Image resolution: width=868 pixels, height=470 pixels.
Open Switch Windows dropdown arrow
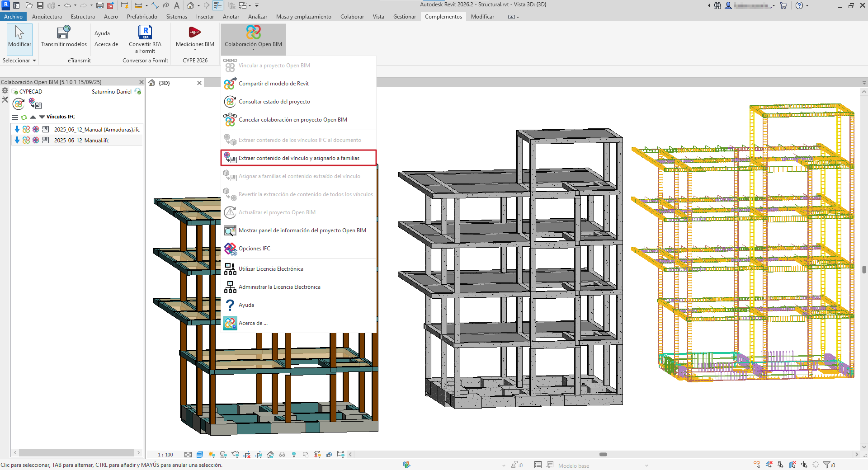pyautogui.click(x=250, y=5)
